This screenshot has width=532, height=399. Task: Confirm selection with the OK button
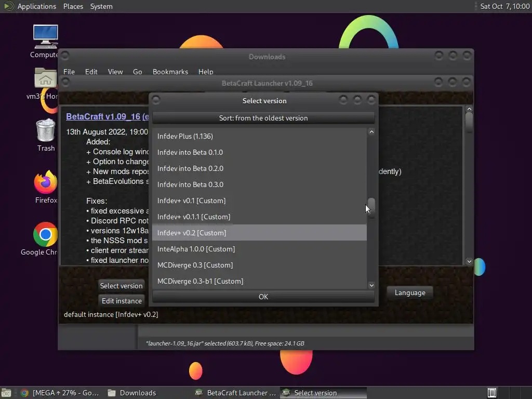coord(263,297)
